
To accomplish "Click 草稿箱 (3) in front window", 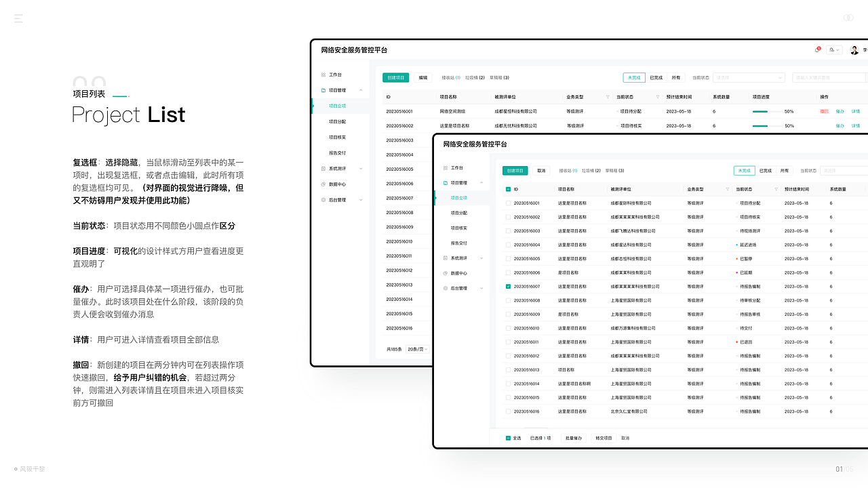I will click(x=614, y=171).
